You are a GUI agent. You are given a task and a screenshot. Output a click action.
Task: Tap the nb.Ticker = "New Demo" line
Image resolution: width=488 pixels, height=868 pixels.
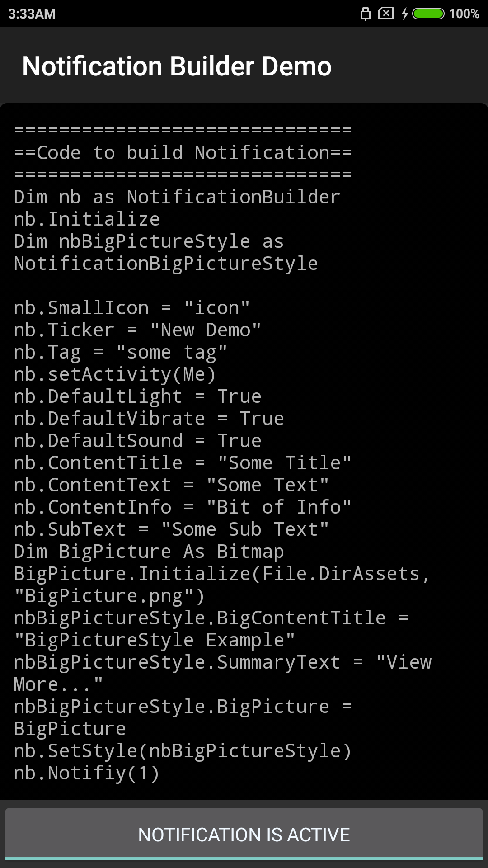(137, 330)
